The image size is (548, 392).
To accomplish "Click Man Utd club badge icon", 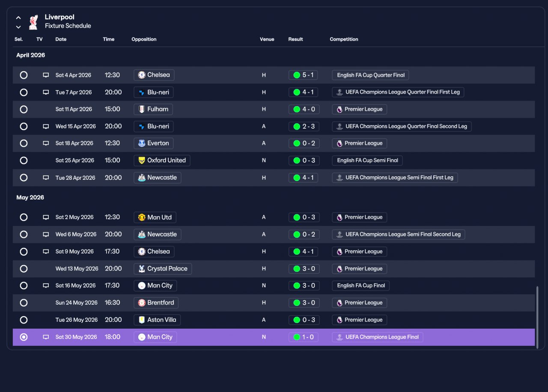I will click(142, 217).
